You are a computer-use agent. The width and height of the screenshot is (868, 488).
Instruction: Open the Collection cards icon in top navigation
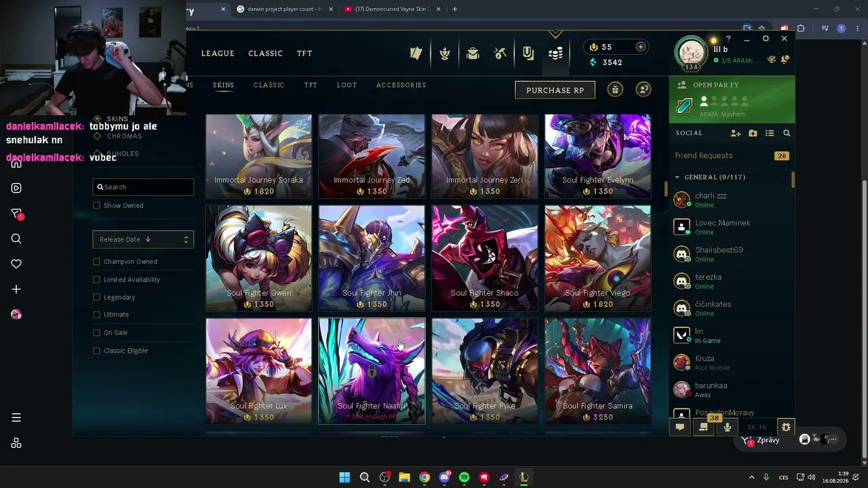tap(416, 54)
